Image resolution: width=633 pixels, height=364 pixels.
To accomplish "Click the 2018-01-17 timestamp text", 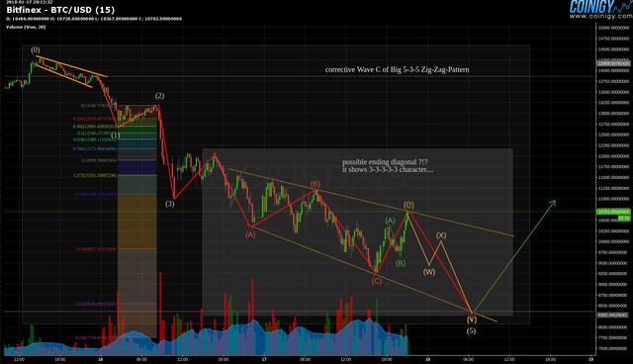I will click(x=30, y=2).
